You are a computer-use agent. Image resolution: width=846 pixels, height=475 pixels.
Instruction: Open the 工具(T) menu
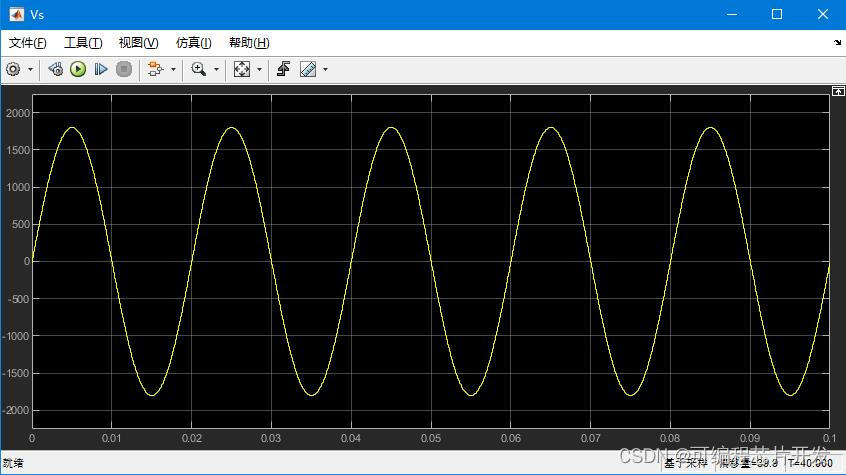tap(83, 43)
